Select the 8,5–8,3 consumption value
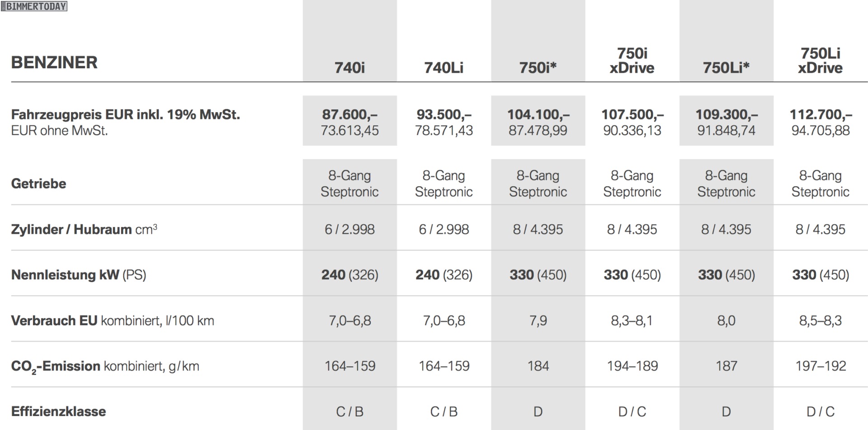868x430 pixels. click(820, 321)
